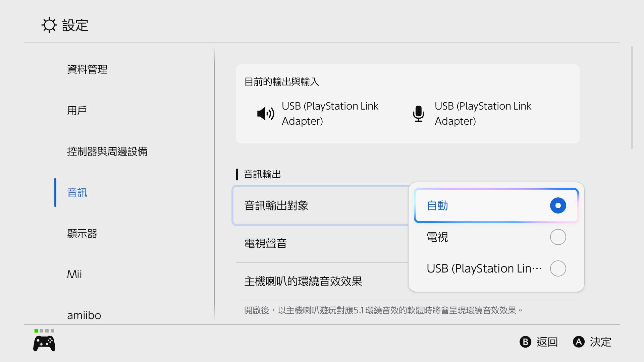Select the 自動 radio button

pyautogui.click(x=558, y=205)
